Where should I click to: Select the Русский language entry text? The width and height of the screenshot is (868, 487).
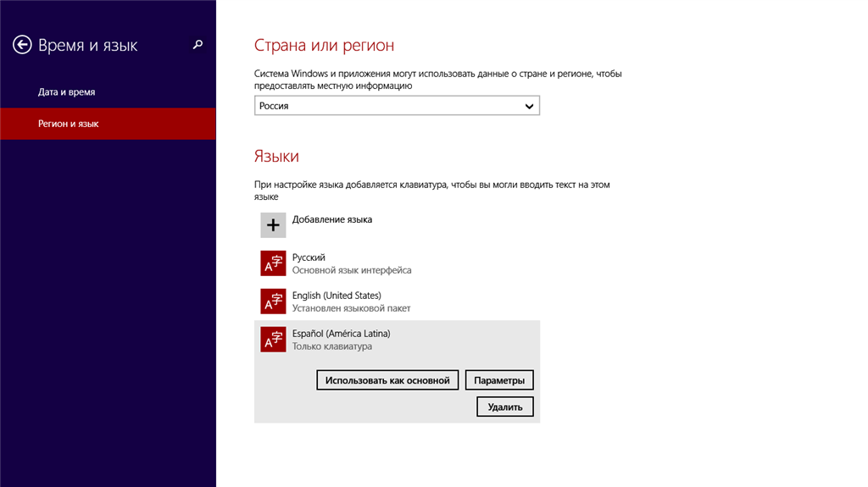coord(309,257)
